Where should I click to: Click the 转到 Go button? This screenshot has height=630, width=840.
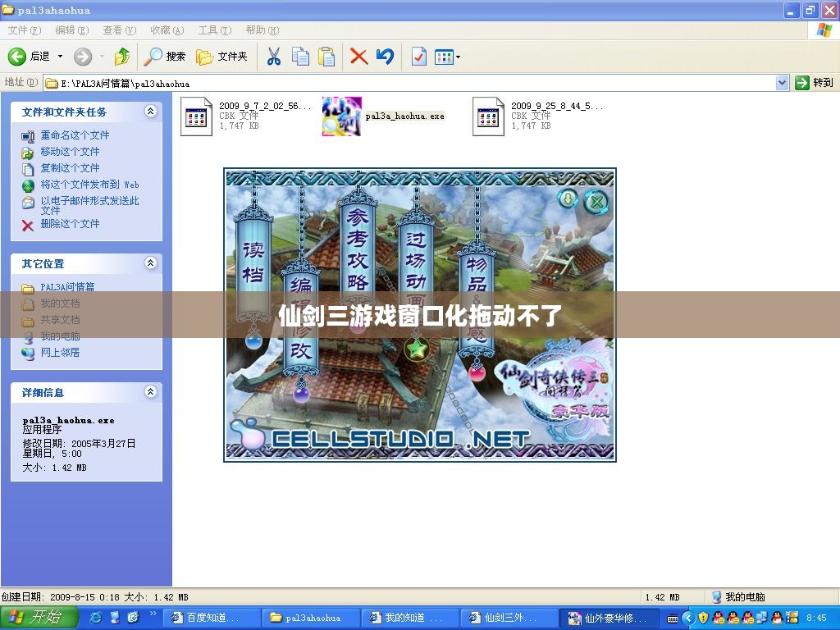[x=815, y=83]
